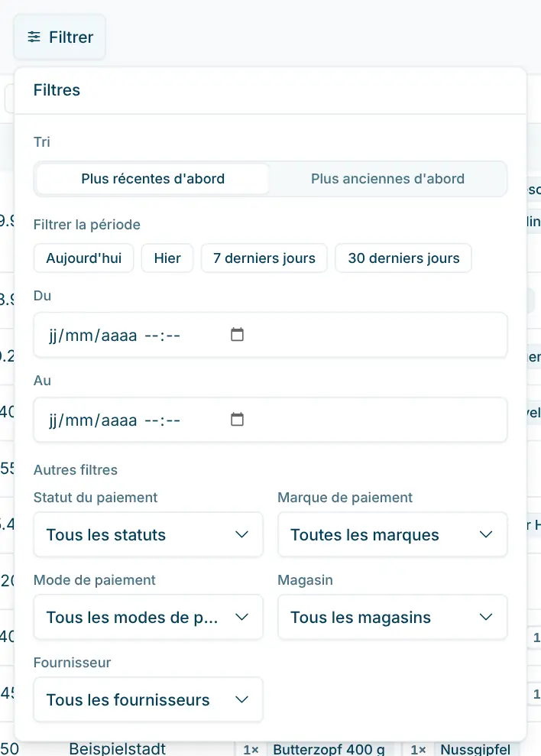Open the Tous les fournisseurs dropdown

coord(148,699)
